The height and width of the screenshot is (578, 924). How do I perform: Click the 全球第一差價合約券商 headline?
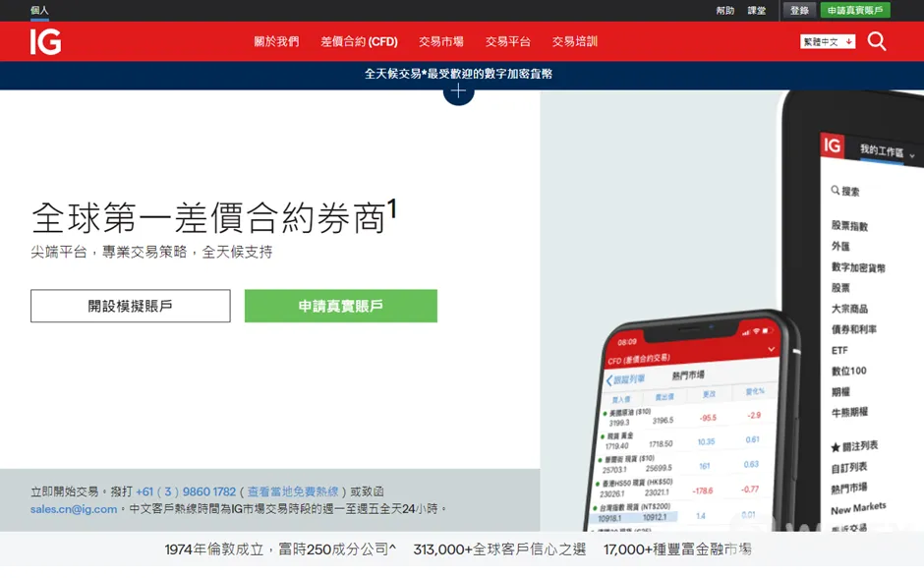(x=213, y=217)
